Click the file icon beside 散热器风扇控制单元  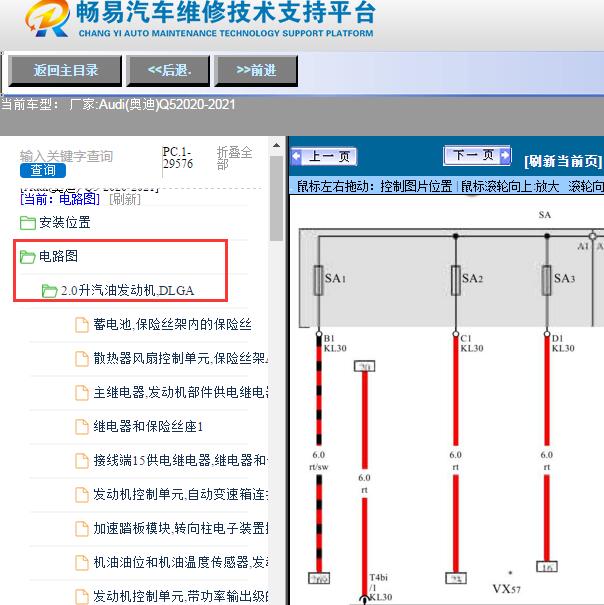pyautogui.click(x=82, y=359)
